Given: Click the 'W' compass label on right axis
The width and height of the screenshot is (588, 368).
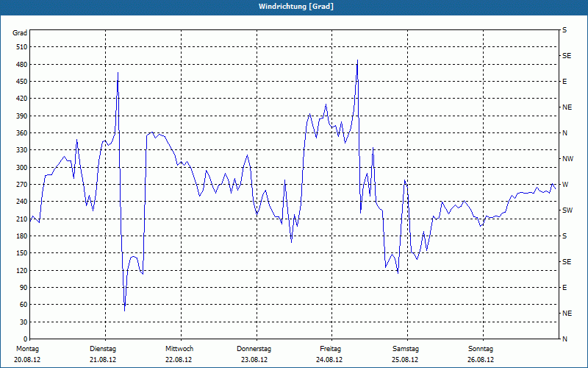Looking at the screenshot, I should 565,185.
